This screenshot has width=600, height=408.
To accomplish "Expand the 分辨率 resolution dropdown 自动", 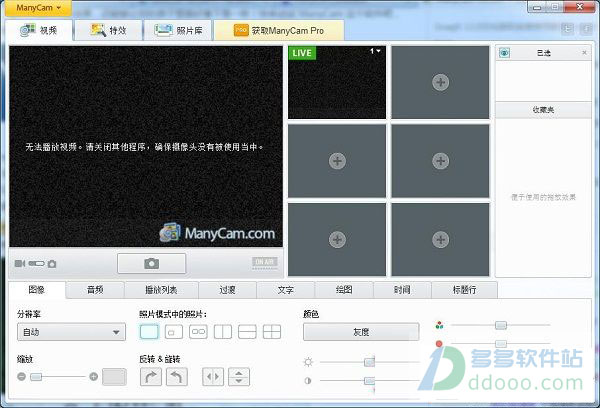I will pyautogui.click(x=72, y=332).
